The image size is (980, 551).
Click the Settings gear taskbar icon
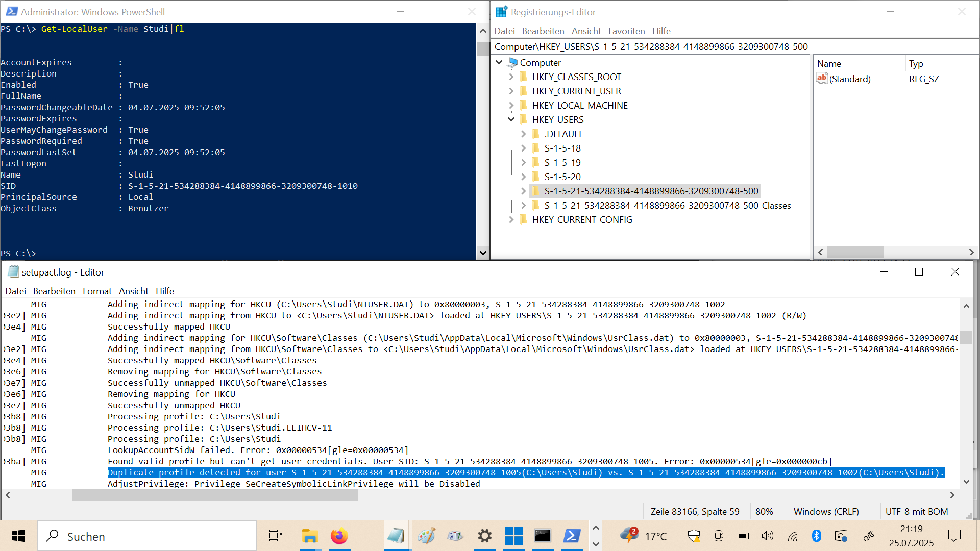pos(484,536)
